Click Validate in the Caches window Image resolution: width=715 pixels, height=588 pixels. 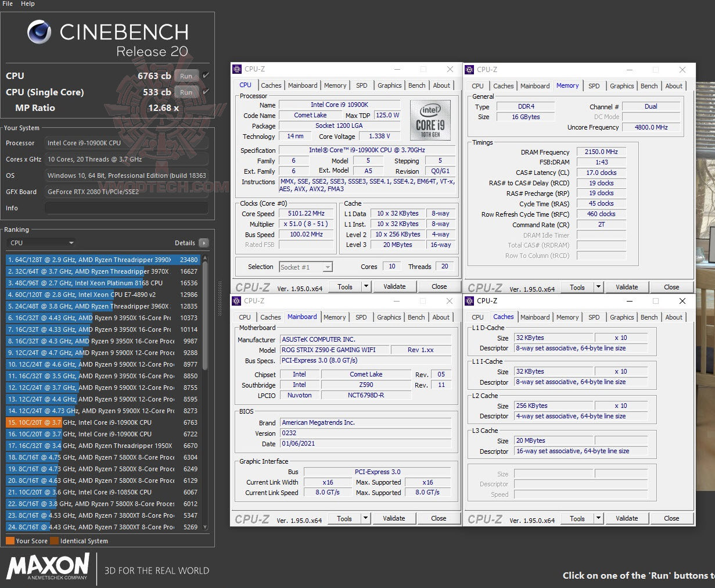tap(627, 518)
